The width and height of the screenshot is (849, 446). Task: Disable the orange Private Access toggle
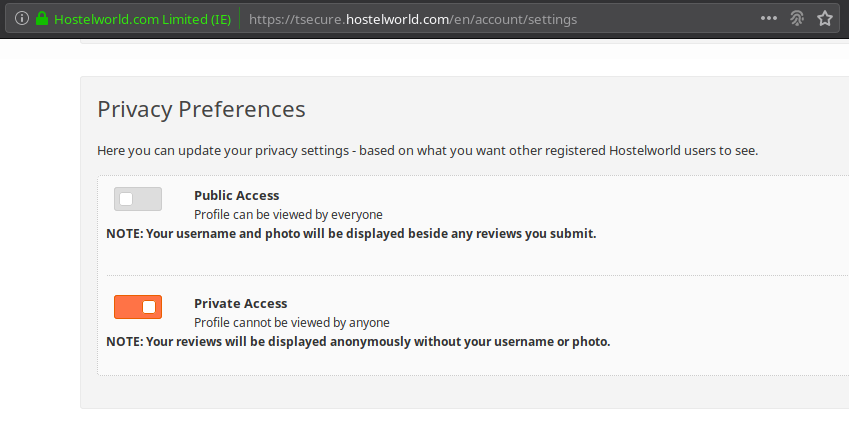(138, 307)
